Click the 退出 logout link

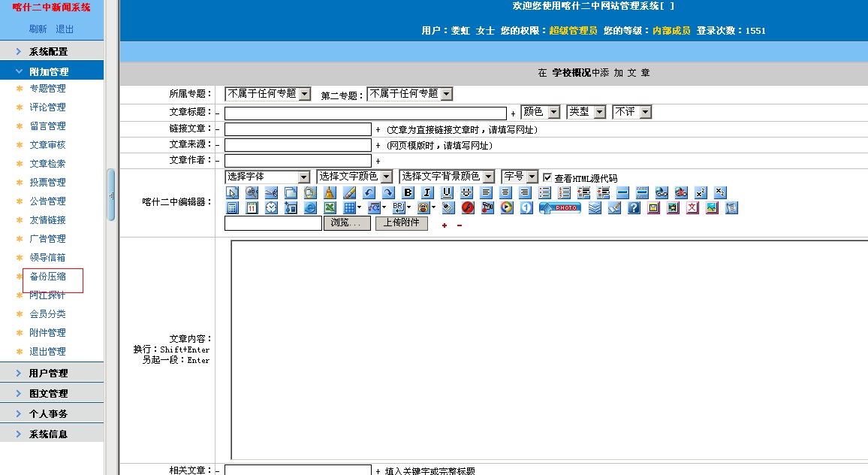[x=65, y=29]
